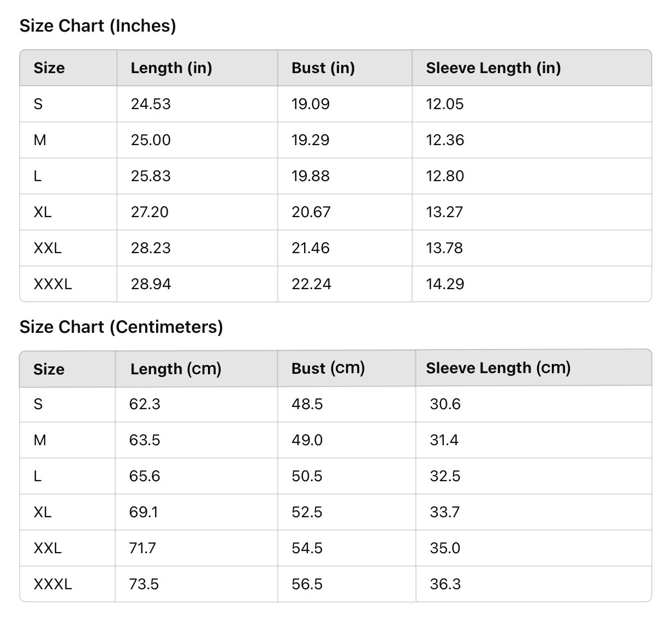
Task: Select the 'Sleeve Length (cm)' column header
Action: click(x=498, y=368)
